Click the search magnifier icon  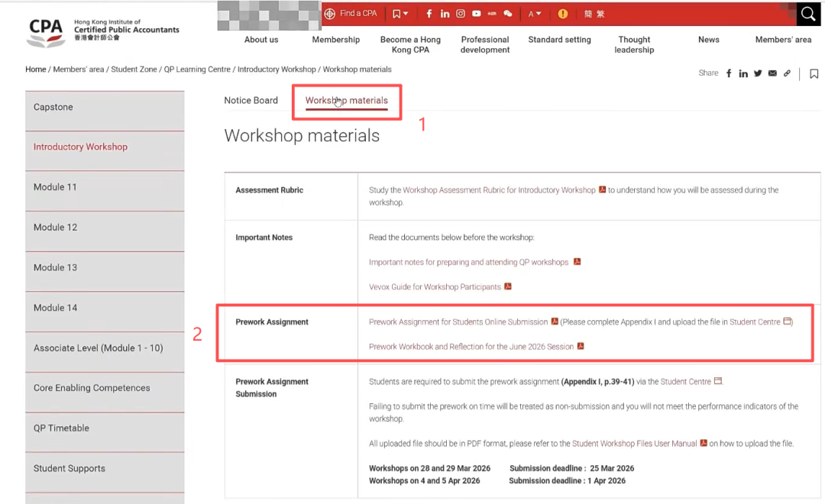tap(808, 14)
